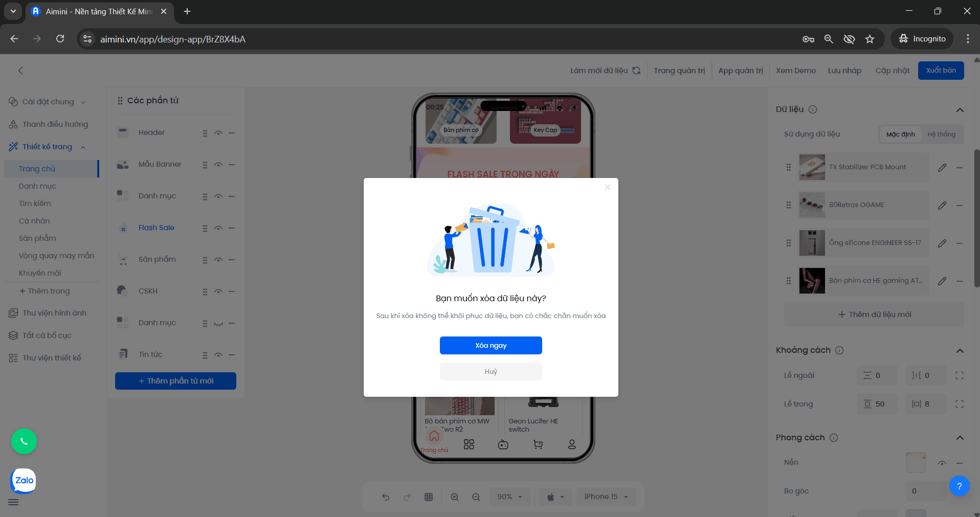Image resolution: width=980 pixels, height=517 pixels.
Task: Open the Zalo chat icon
Action: point(24,480)
